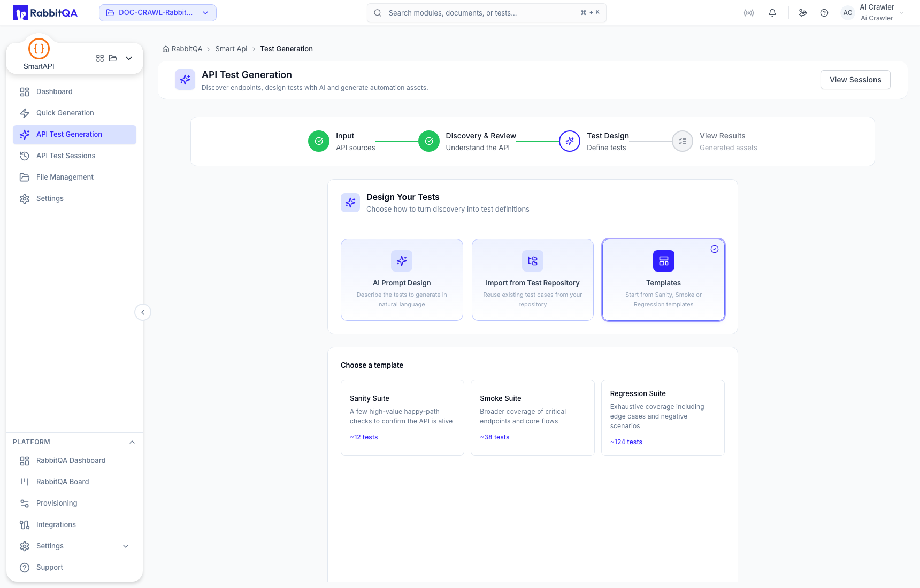The image size is (920, 588).
Task: Select Import from Test Repository card
Action: 533,280
